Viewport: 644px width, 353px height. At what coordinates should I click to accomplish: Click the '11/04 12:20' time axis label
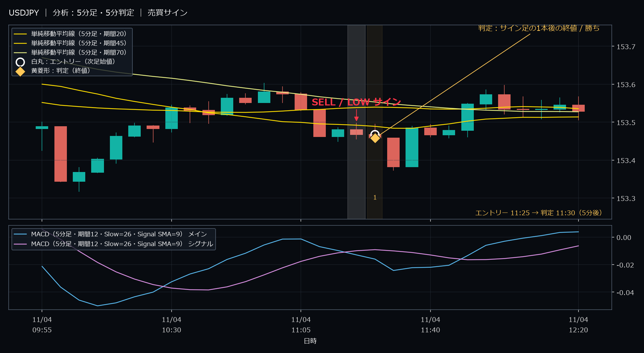point(578,325)
